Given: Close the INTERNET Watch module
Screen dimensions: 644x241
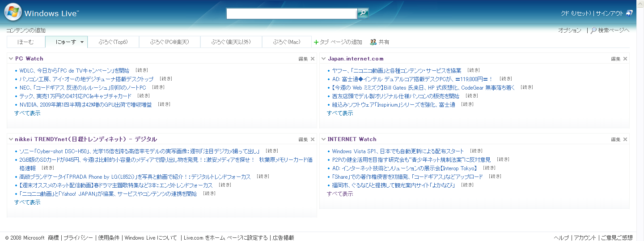Looking at the screenshot, I should pyautogui.click(x=625, y=139).
